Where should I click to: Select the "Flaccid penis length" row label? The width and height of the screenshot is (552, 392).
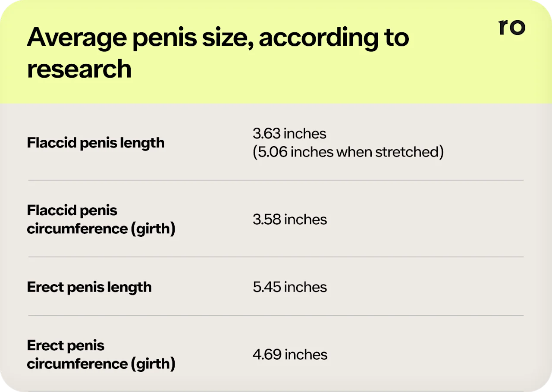coord(96,143)
